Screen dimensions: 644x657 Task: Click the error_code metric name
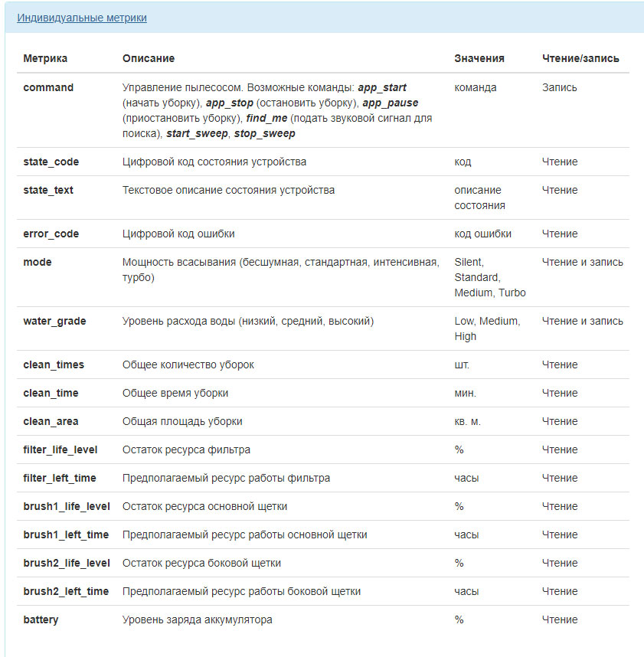[x=51, y=234]
